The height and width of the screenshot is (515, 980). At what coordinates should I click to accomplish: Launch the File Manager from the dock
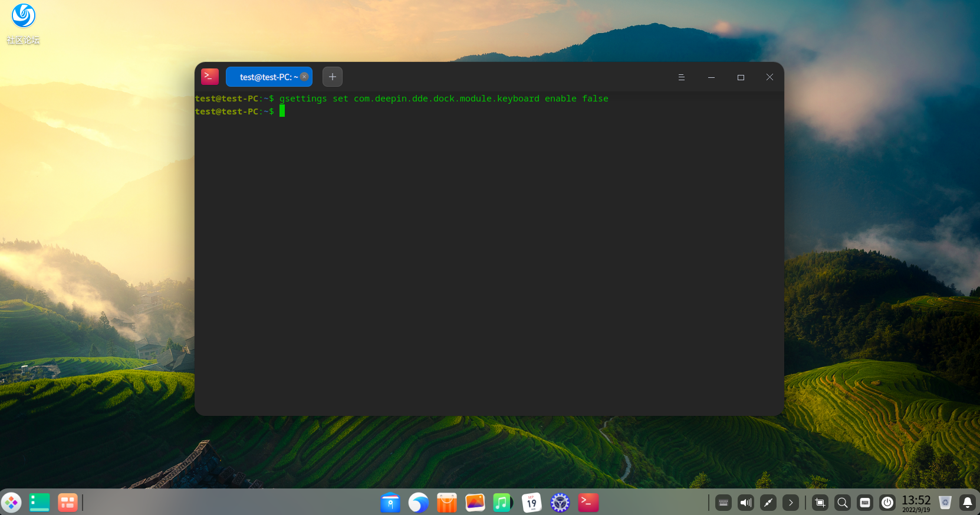click(x=390, y=503)
